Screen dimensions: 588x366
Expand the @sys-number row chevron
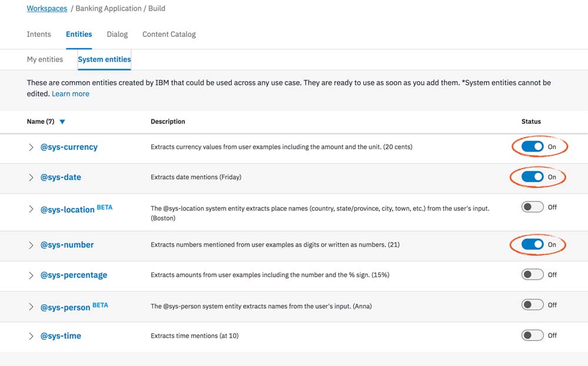coord(31,245)
